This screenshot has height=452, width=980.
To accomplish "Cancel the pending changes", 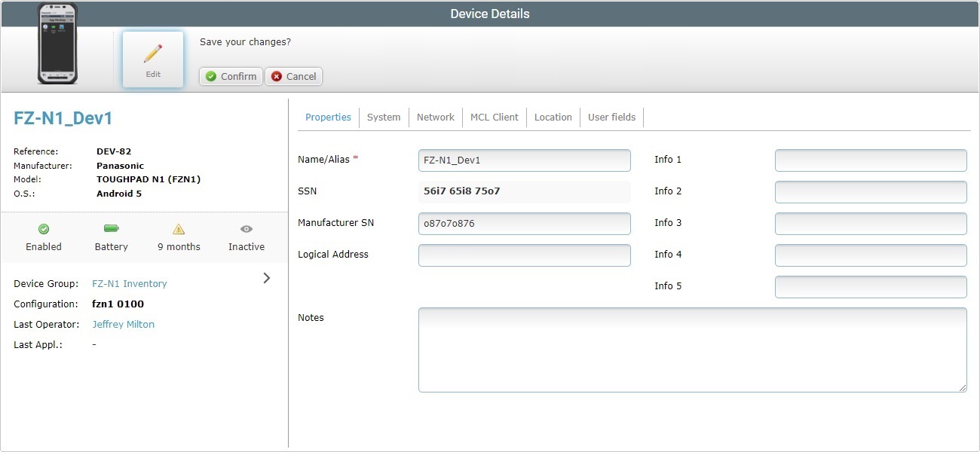I will (x=293, y=76).
